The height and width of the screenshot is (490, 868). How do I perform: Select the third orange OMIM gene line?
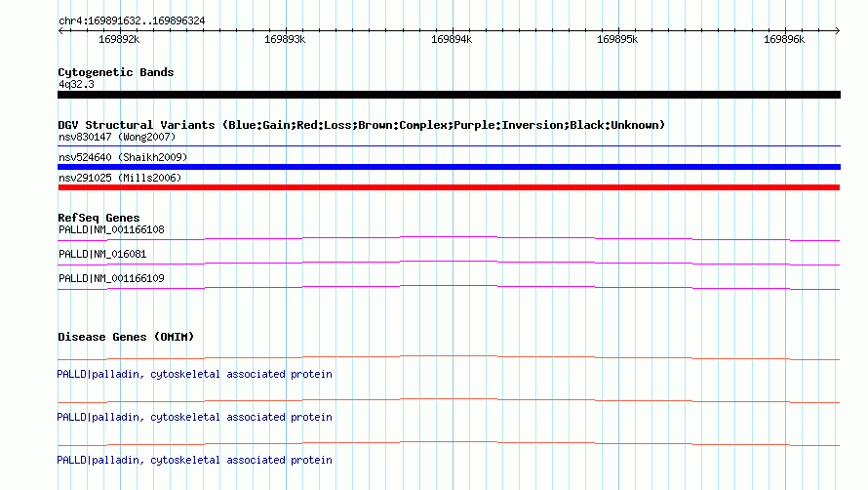[449, 443]
